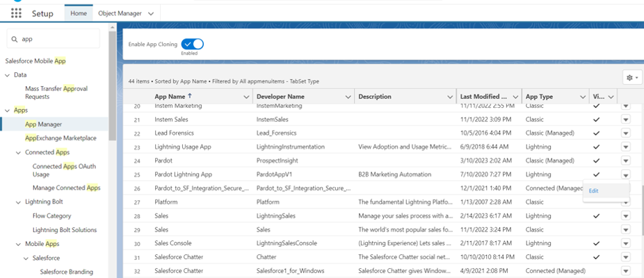Click the Sales Console name cell
This screenshot has width=644, height=278.
click(173, 243)
